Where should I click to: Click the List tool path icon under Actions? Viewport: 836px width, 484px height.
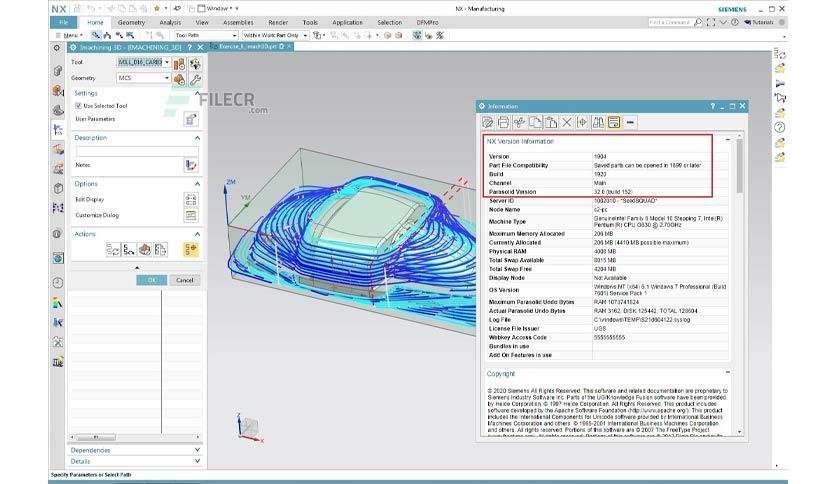(x=160, y=249)
